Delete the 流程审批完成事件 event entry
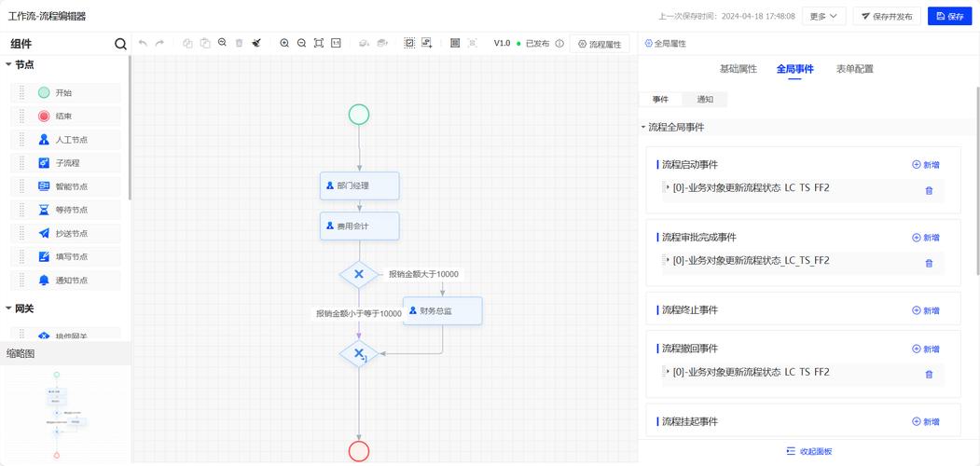Image resolution: width=980 pixels, height=466 pixels. point(929,263)
